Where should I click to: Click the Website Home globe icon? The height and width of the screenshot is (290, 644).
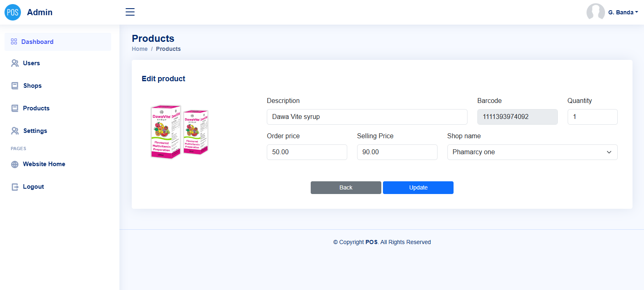[15, 164]
